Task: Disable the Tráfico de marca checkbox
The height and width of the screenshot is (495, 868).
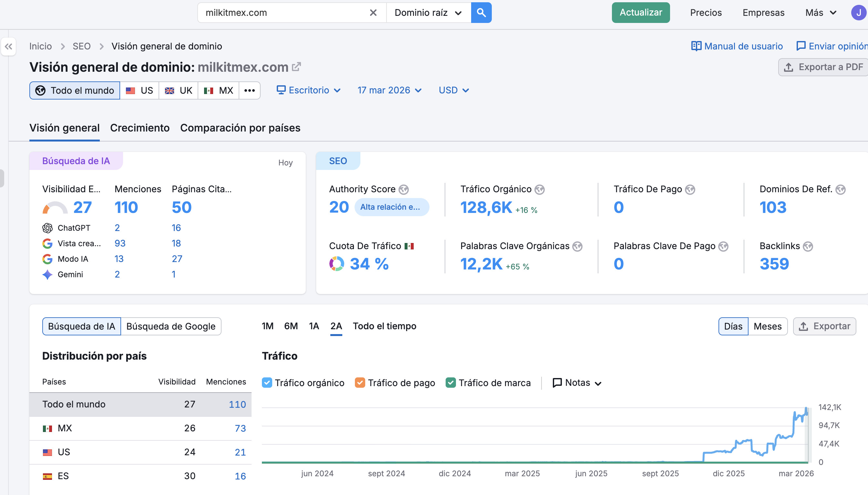Action: coord(450,383)
